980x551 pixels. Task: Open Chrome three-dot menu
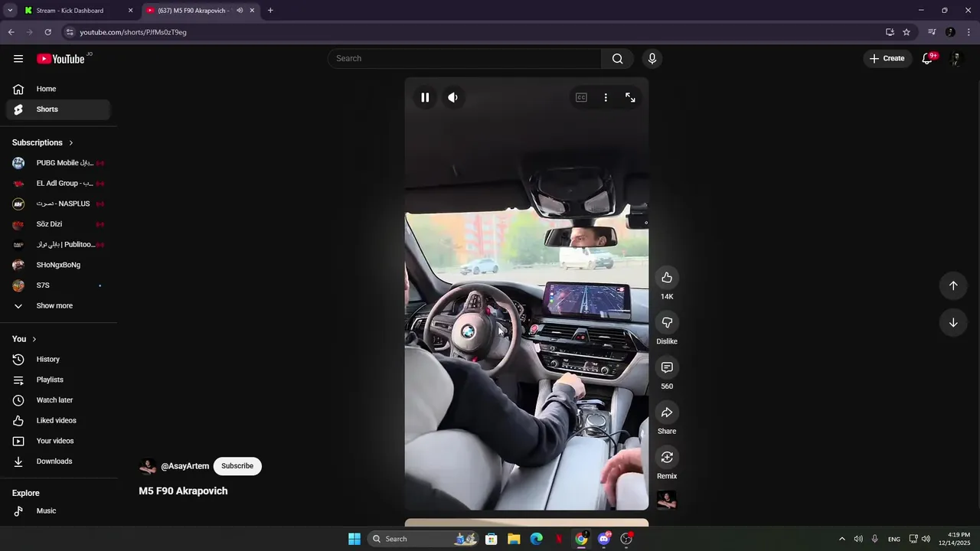[969, 32]
